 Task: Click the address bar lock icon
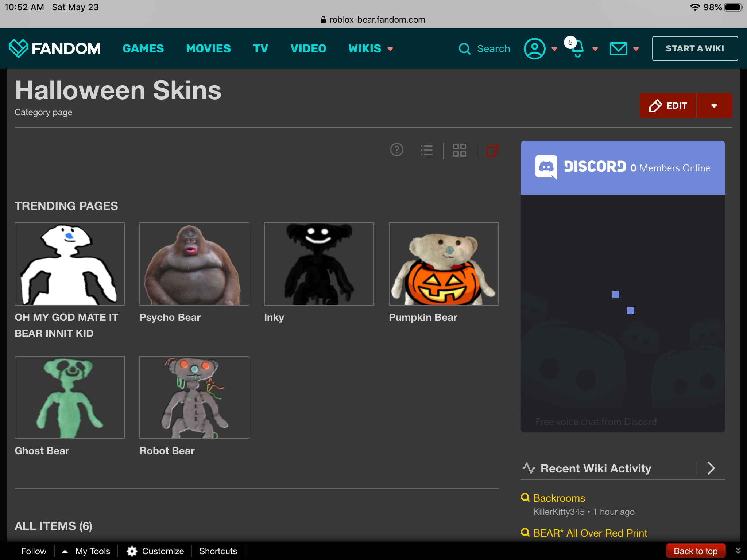(x=323, y=20)
